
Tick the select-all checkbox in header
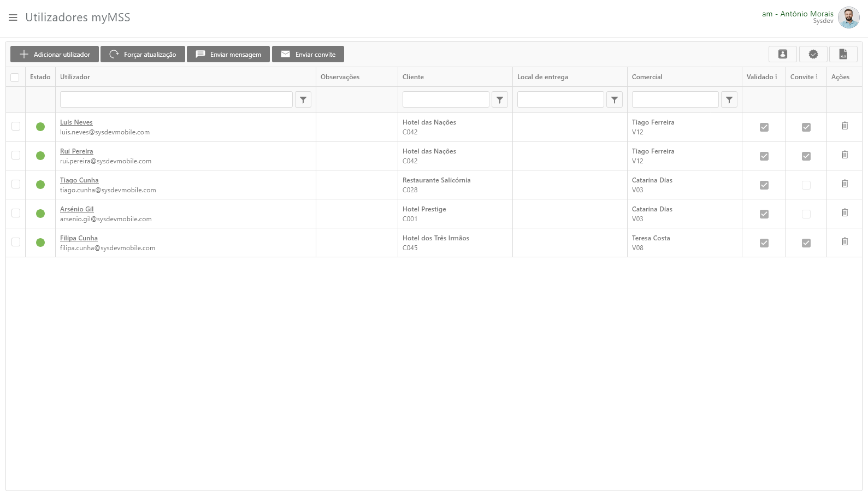coord(15,78)
